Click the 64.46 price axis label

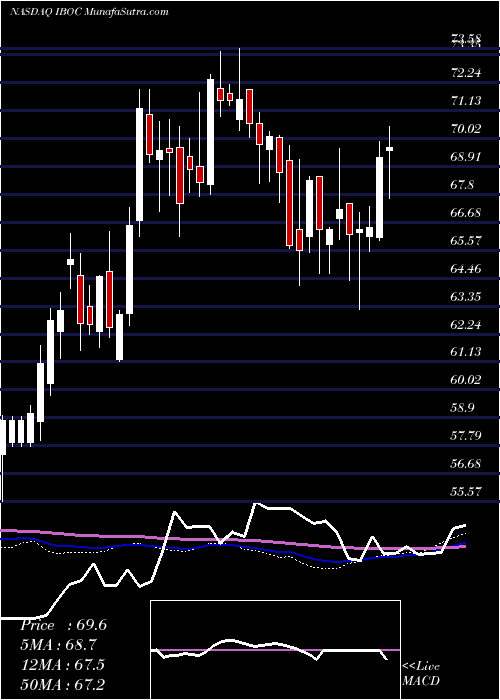coord(466,269)
